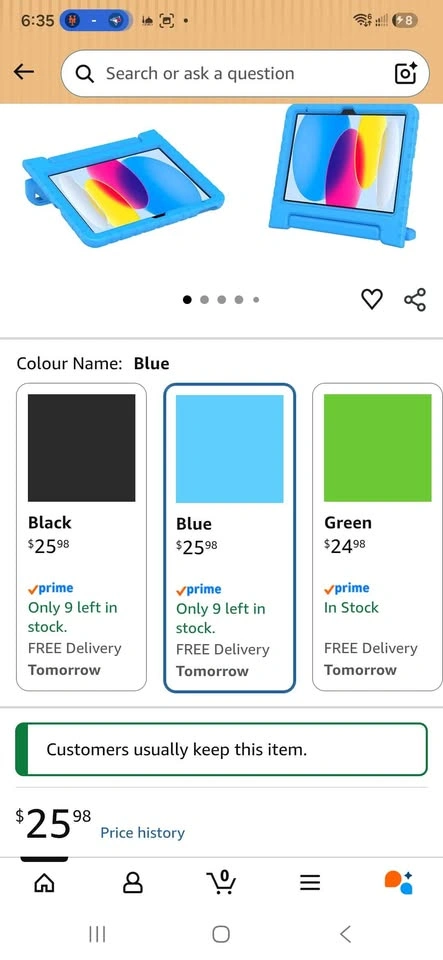Open the shopping cart

pyautogui.click(x=222, y=882)
